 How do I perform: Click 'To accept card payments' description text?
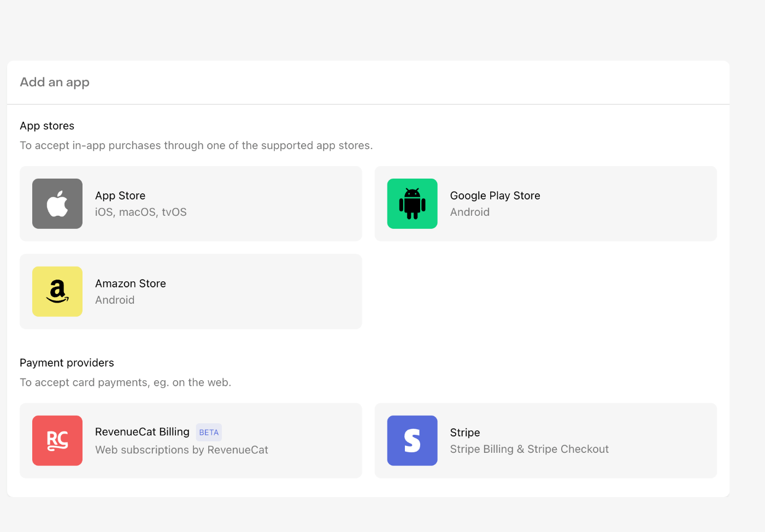(126, 382)
